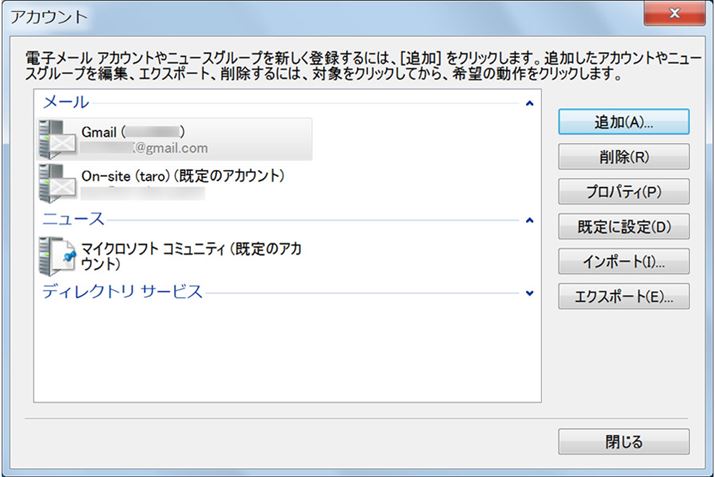Click the On-site (taro) account icon
The height and width of the screenshot is (477, 715).
click(x=57, y=183)
